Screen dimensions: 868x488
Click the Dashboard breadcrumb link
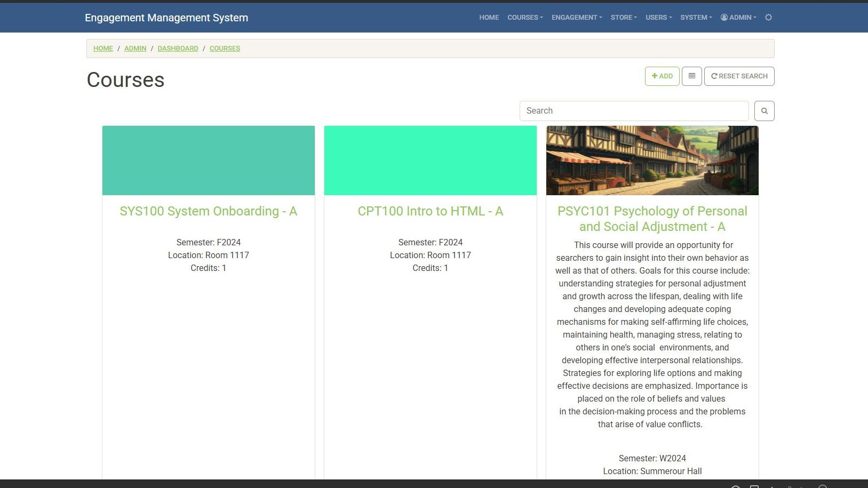(178, 49)
